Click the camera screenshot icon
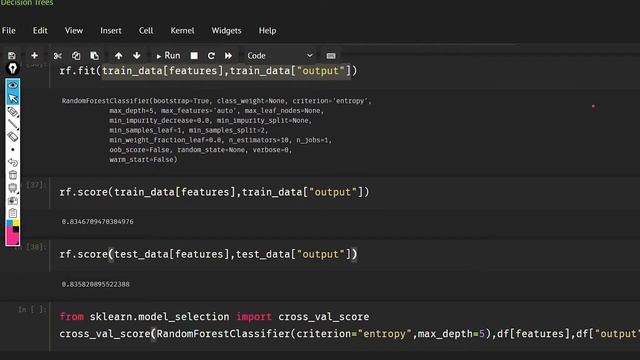The image size is (640, 360). click(x=13, y=200)
